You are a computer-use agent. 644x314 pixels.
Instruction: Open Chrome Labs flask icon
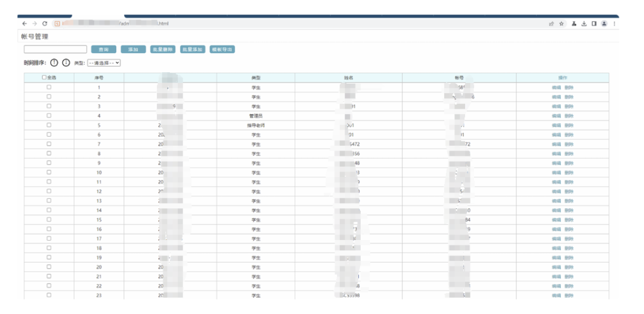(x=574, y=24)
